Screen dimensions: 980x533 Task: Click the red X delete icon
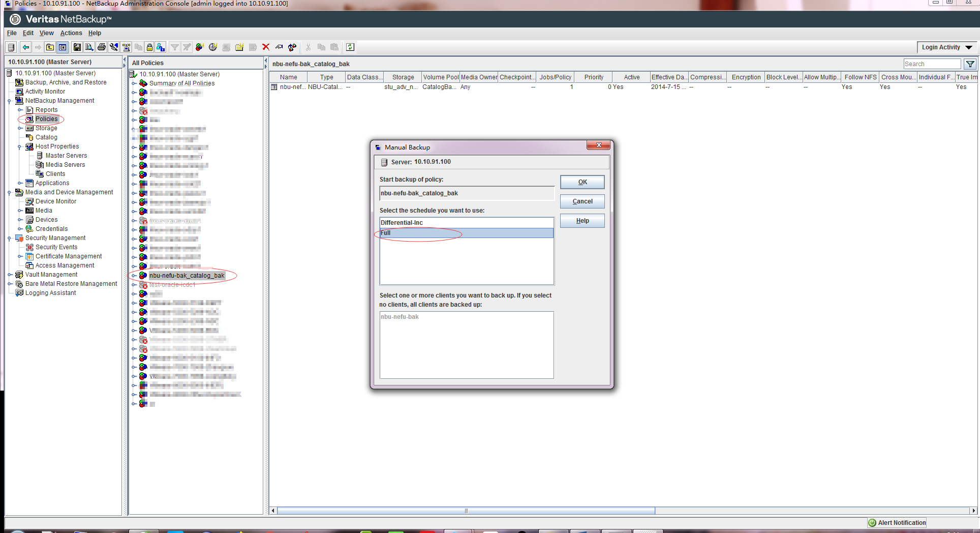[265, 47]
